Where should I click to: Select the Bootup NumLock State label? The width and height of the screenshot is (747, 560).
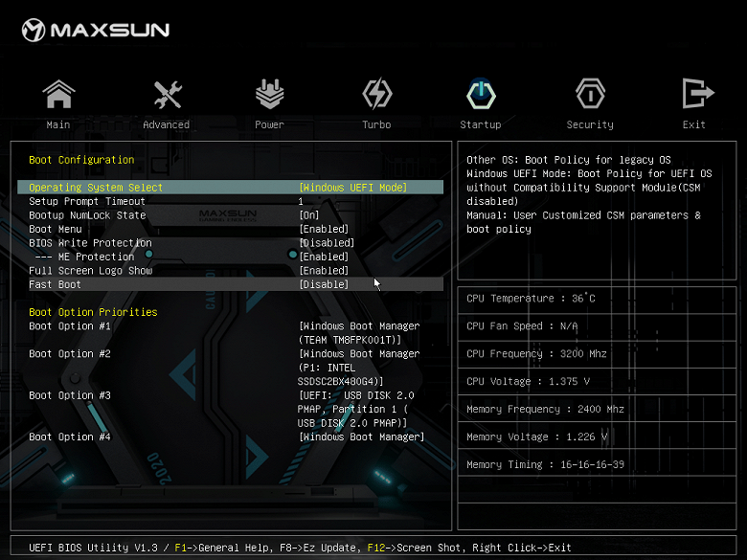87,215
